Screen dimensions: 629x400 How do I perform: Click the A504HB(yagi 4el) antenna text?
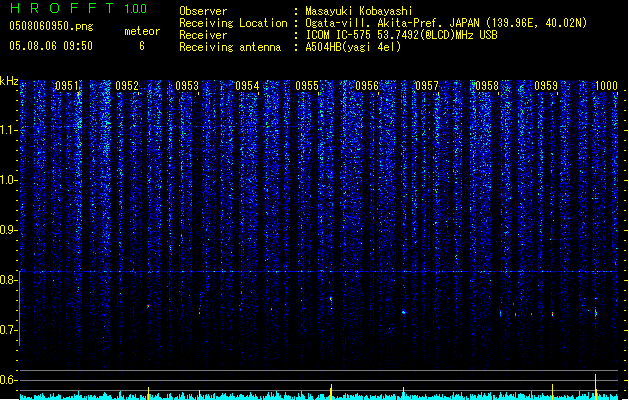[x=353, y=47]
